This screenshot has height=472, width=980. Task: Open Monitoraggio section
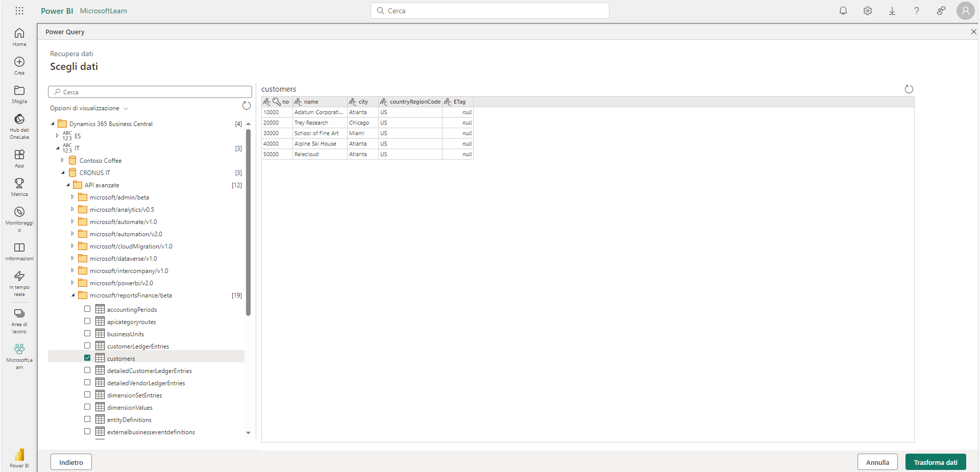(19, 219)
